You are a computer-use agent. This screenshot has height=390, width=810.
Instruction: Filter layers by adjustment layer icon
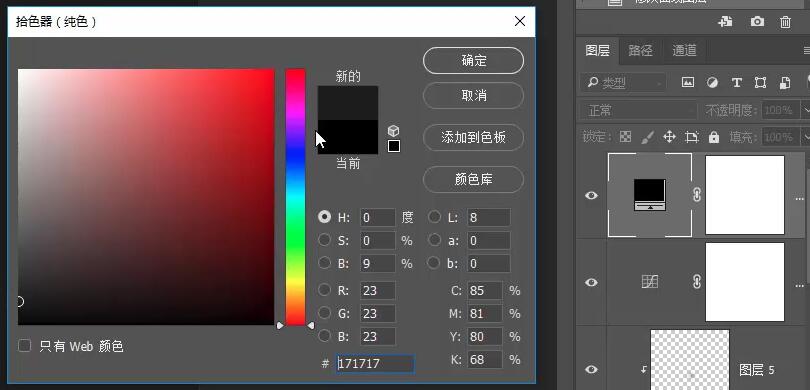tap(712, 82)
